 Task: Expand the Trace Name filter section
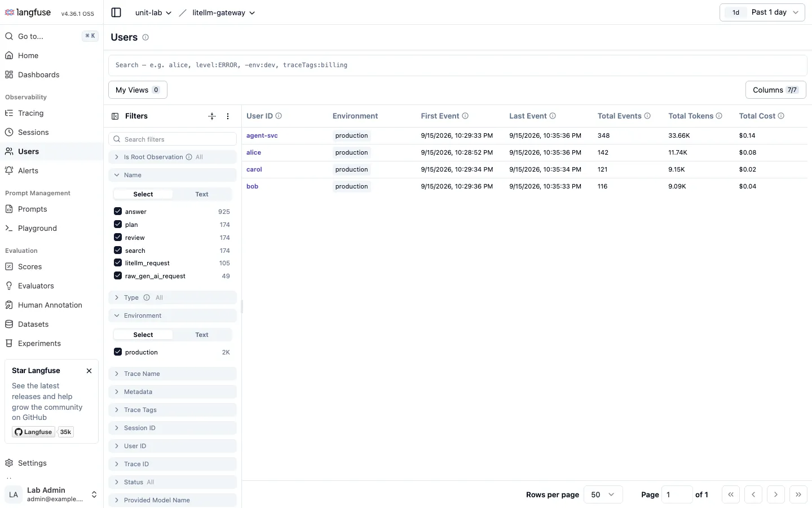tap(173, 374)
